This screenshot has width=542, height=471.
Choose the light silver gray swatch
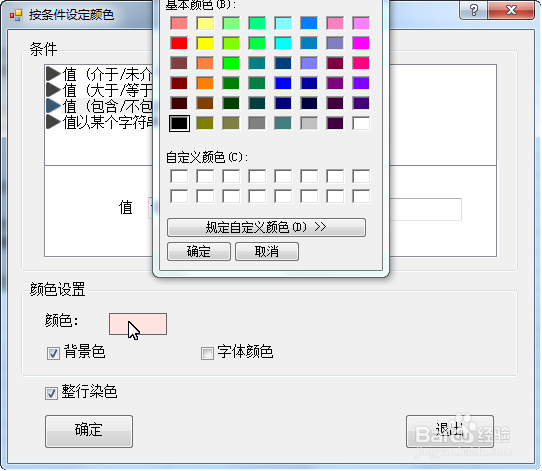coord(309,123)
